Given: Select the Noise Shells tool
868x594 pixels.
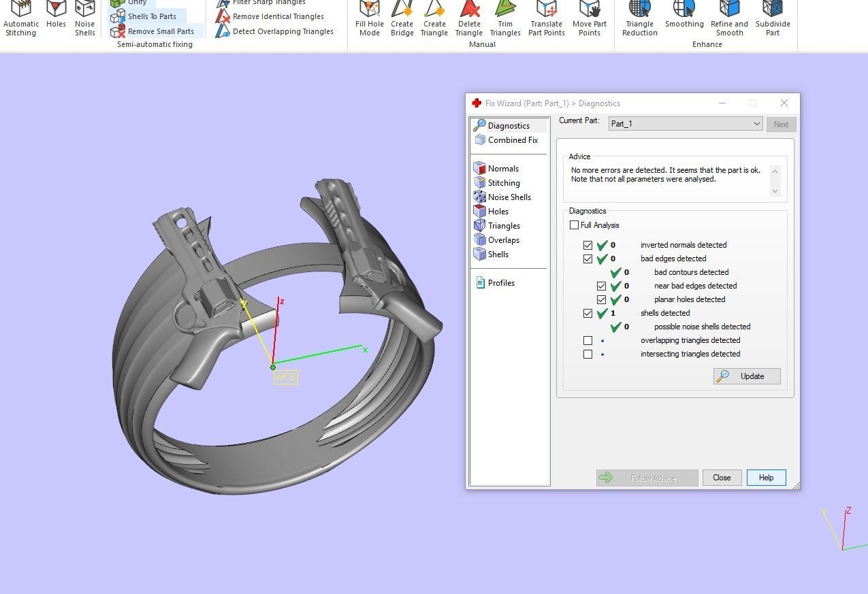Looking at the screenshot, I should (84, 18).
